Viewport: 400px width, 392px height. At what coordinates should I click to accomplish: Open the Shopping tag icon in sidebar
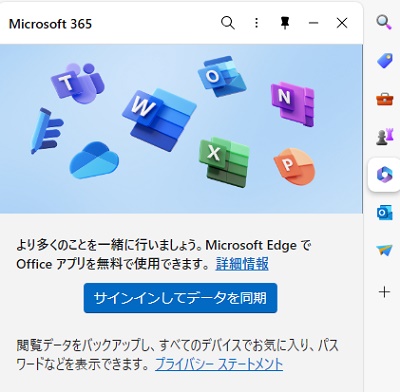384,61
